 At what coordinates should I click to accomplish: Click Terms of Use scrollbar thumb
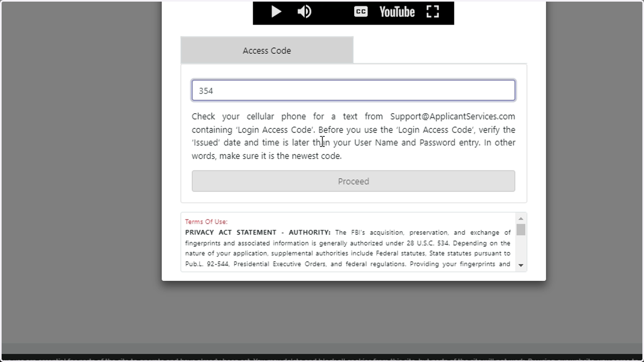tap(521, 230)
